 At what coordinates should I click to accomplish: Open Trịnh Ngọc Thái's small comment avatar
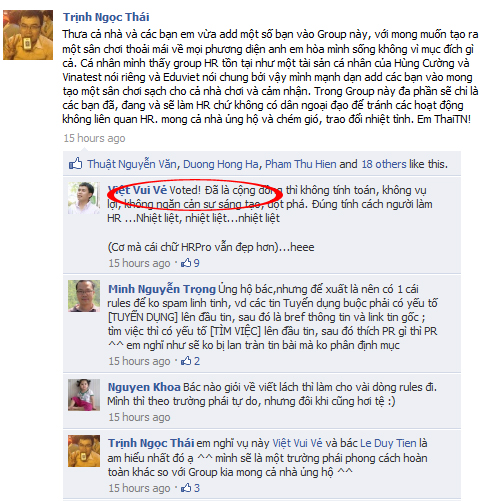coord(84,451)
